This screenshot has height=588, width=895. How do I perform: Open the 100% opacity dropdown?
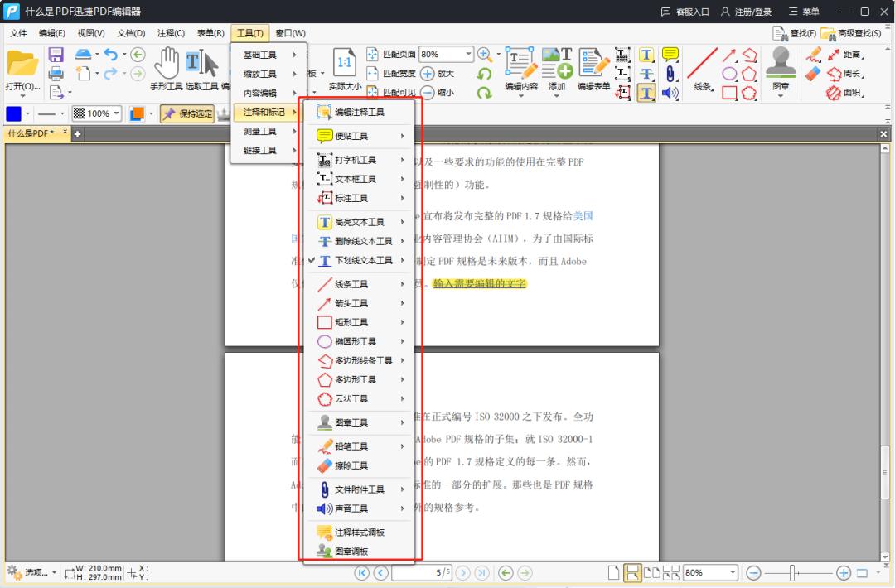[x=115, y=113]
